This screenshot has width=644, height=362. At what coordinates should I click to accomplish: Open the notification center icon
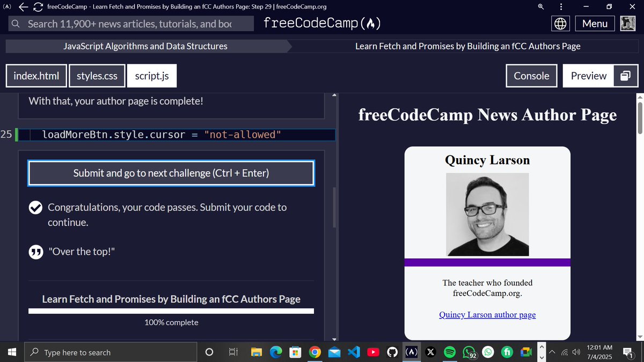tap(628, 352)
